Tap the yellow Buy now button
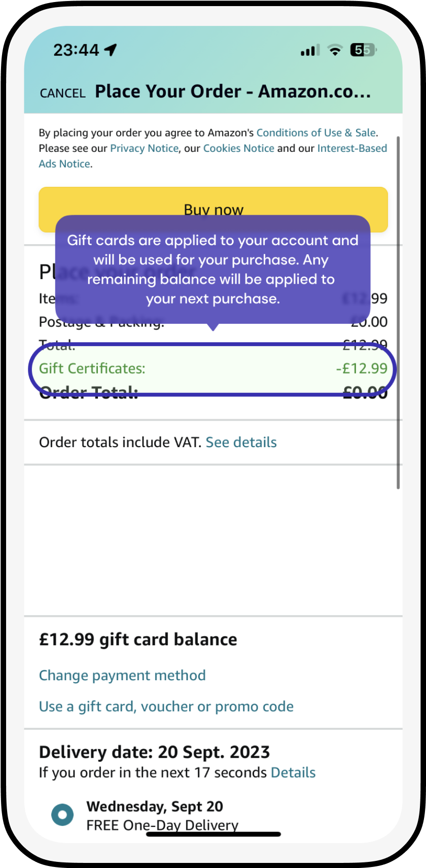This screenshot has width=426, height=868. pyautogui.click(x=214, y=210)
